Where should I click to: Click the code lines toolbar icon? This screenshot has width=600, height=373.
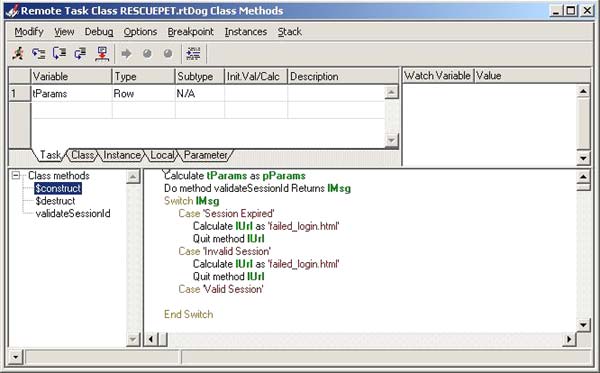(193, 54)
